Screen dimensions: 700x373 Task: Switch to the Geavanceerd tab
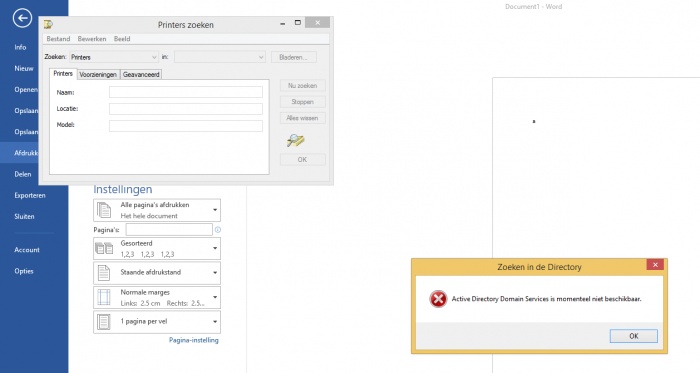point(141,75)
